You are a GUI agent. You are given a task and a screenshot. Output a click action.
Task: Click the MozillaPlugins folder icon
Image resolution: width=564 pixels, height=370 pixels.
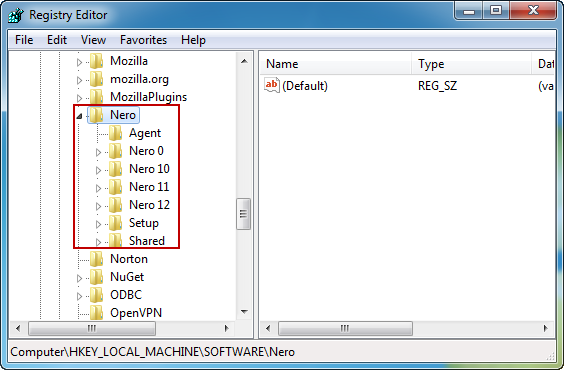pos(96,97)
